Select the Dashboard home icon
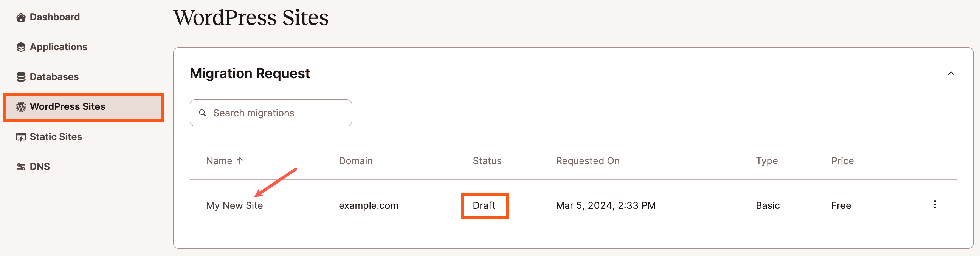Screen dimensions: 980x256 pyautogui.click(x=20, y=17)
